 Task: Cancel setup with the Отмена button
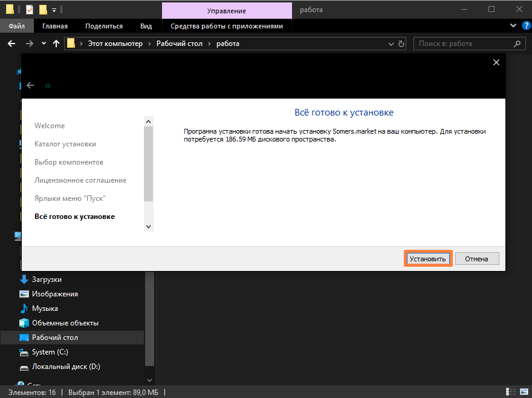coord(477,259)
